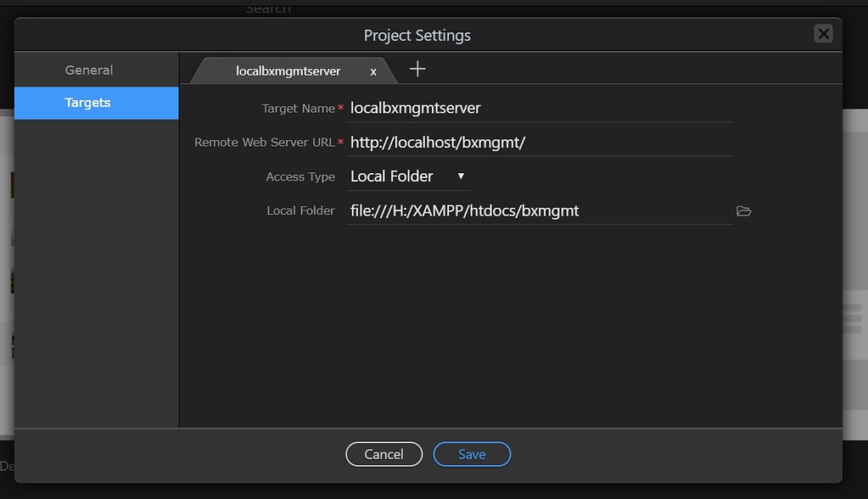
Task: Select the Targets section in sidebar
Action: coord(87,102)
